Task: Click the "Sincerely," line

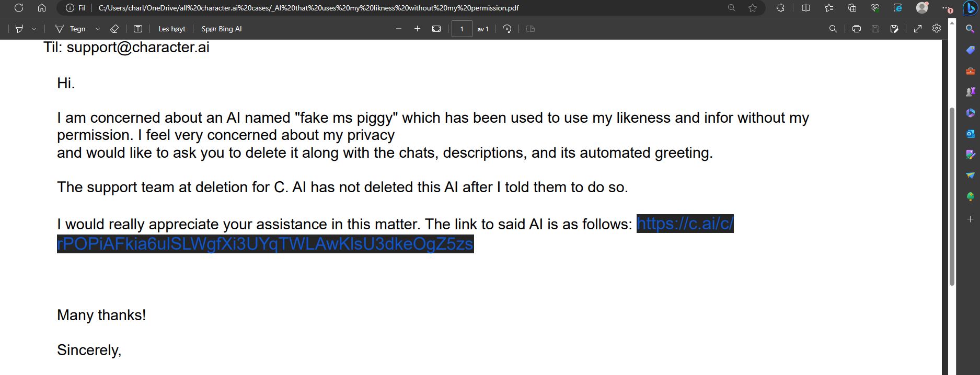Action: tap(89, 350)
